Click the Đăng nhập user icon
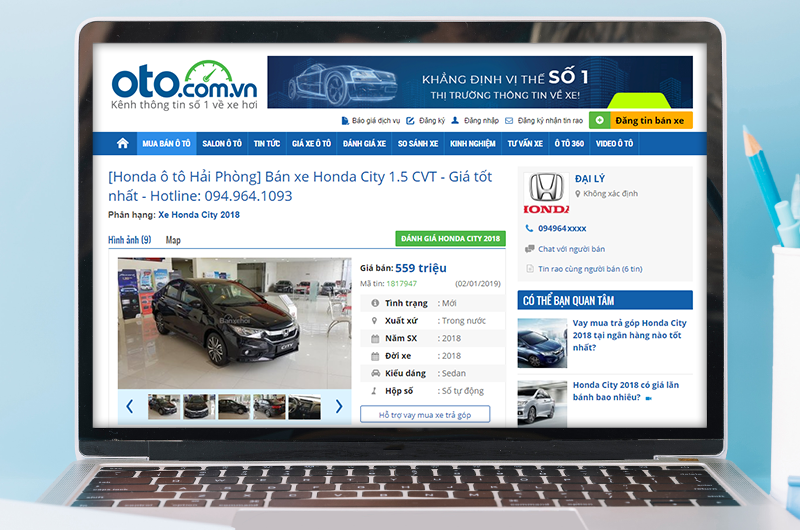800x530 pixels. pyautogui.click(x=455, y=120)
